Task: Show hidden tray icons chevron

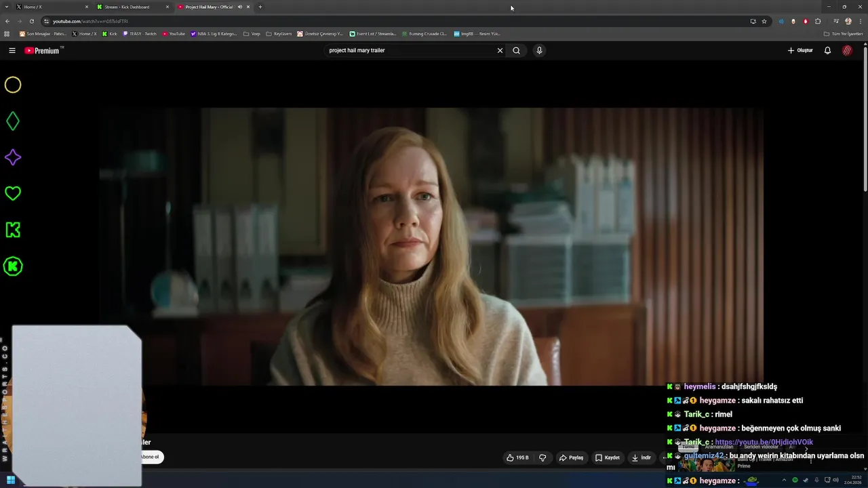Action: 784,480
